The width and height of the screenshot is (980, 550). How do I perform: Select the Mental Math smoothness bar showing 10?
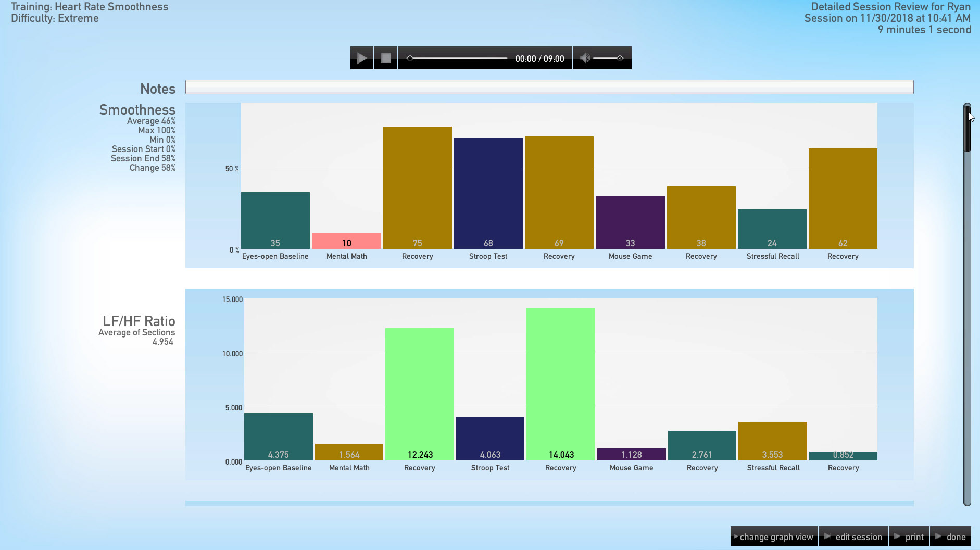346,241
